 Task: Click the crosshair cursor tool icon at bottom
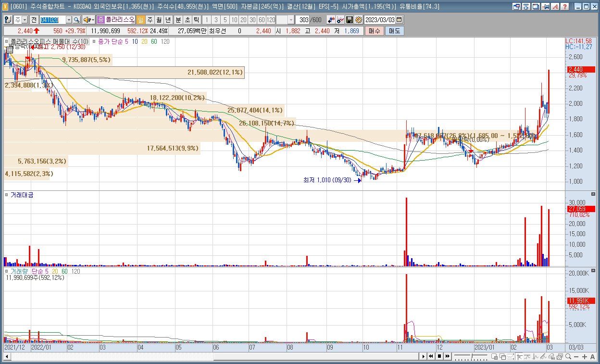[520, 356]
